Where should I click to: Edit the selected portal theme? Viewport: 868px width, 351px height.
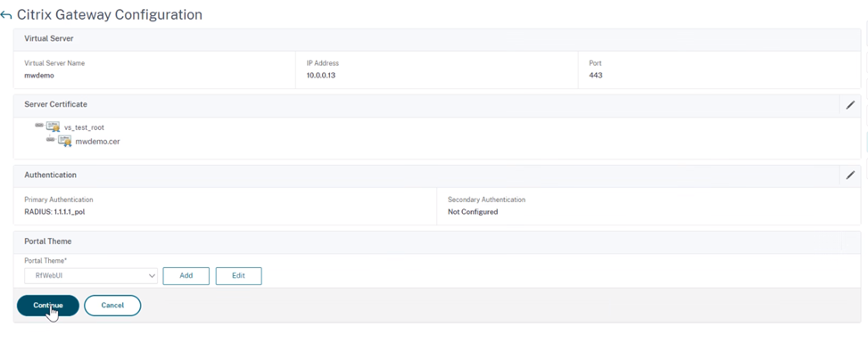pos(238,276)
